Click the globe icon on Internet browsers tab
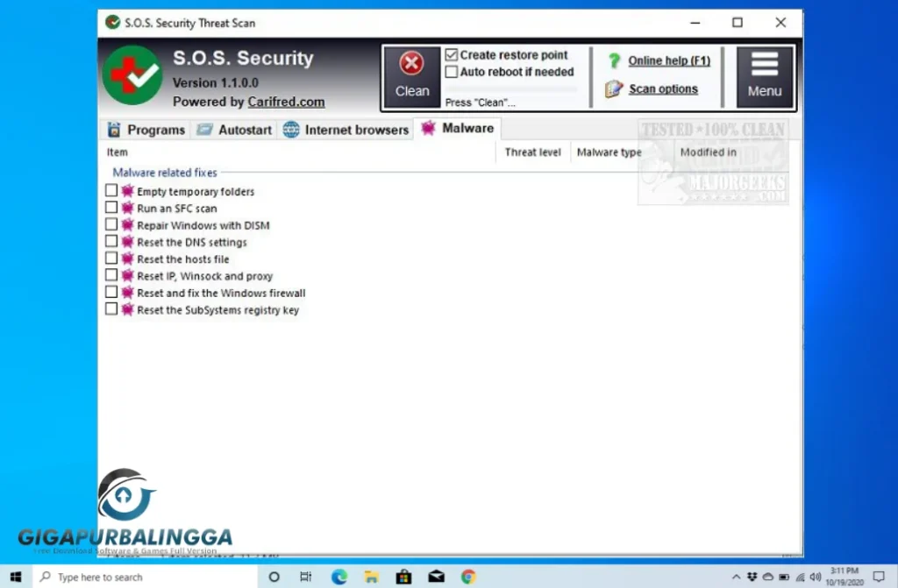Image resolution: width=898 pixels, height=588 pixels. click(x=290, y=129)
